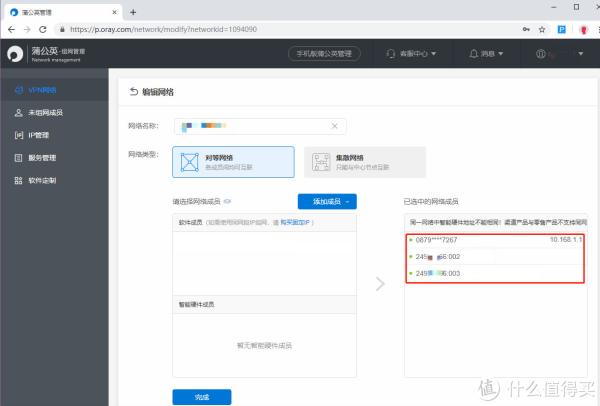The width and height of the screenshot is (600, 406).
Task: Click the back arrow beside 编辑网络
Action: (134, 92)
